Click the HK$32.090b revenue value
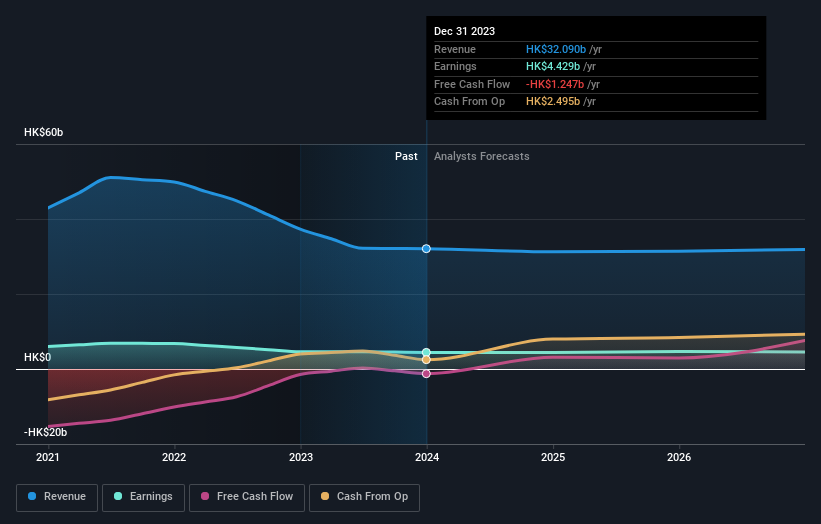Screen dimensions: 821x524 556,49
